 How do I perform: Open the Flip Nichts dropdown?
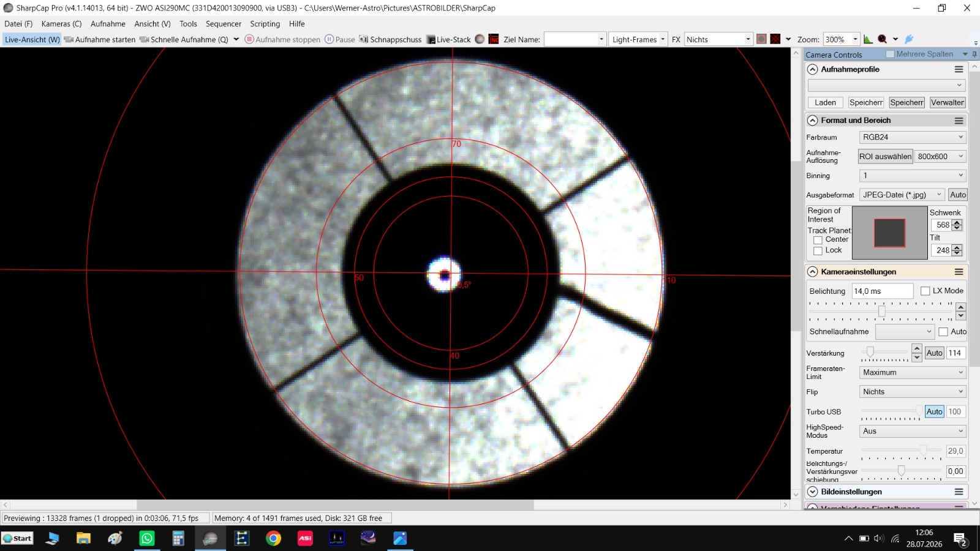pyautogui.click(x=913, y=392)
